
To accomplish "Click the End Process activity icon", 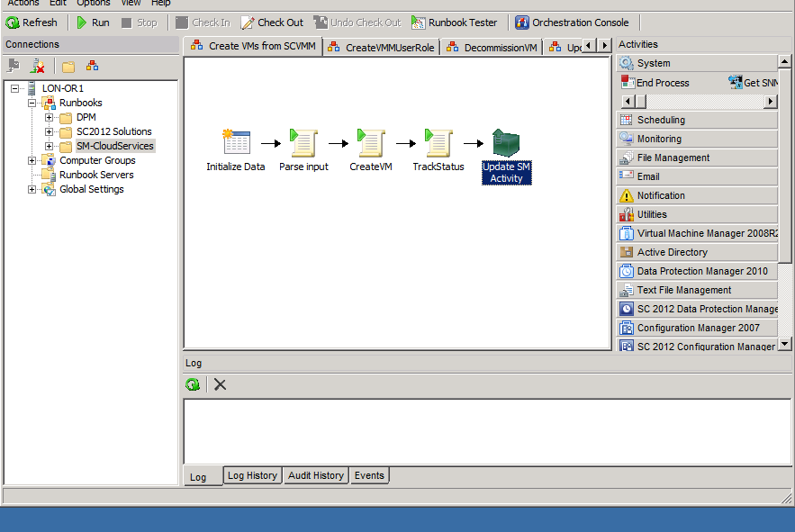I will (628, 82).
